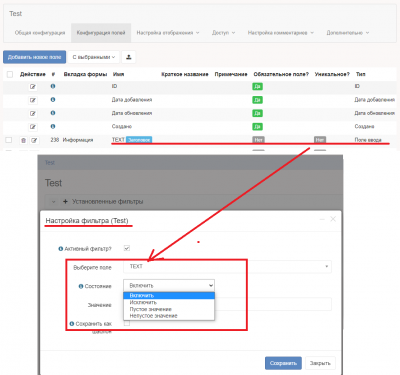Click the Закрыть button in the dialog

[320, 363]
